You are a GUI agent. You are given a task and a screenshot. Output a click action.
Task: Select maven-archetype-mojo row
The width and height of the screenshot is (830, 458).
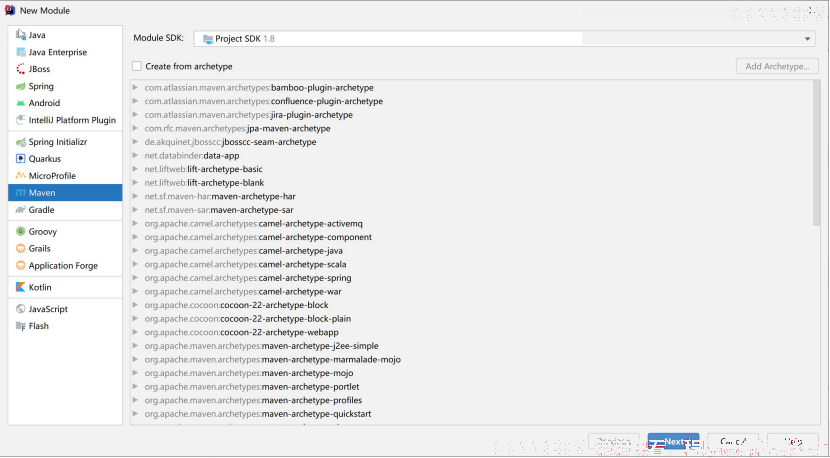471,373
